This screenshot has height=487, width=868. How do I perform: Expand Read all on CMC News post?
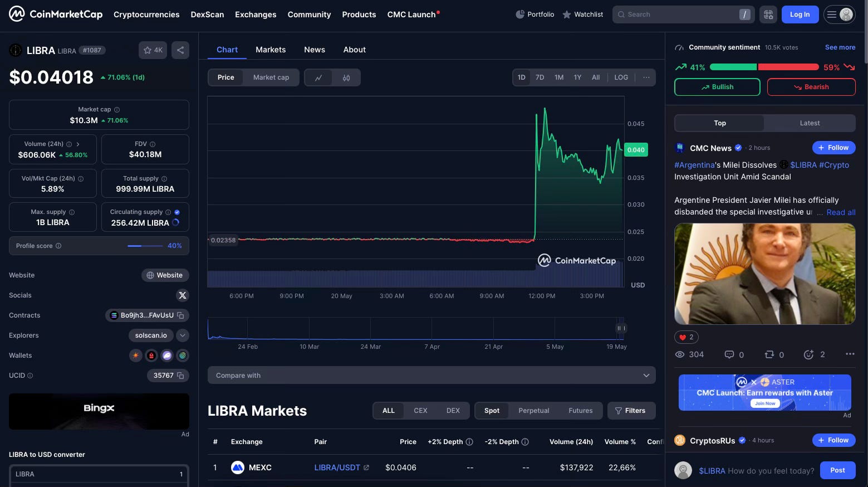(x=841, y=212)
